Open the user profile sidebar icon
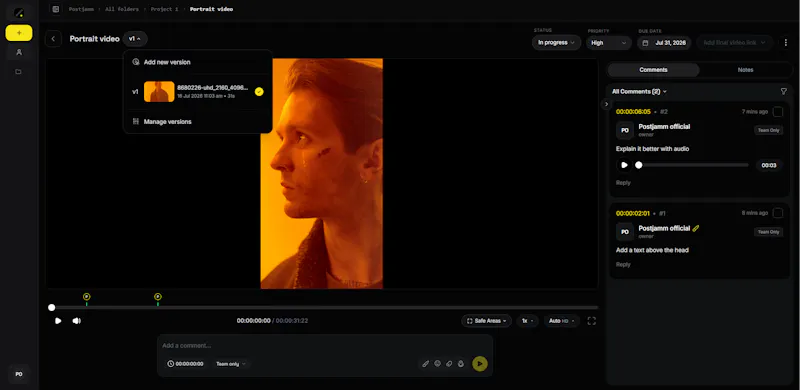Screen dimensions: 800x390 [x=19, y=52]
